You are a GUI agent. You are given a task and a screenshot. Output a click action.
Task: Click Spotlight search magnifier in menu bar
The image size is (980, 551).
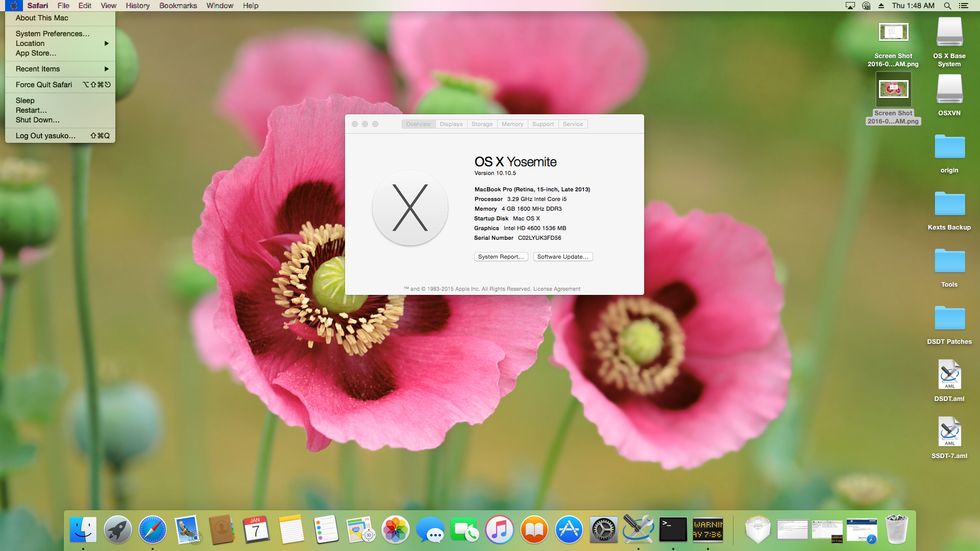pyautogui.click(x=947, y=6)
